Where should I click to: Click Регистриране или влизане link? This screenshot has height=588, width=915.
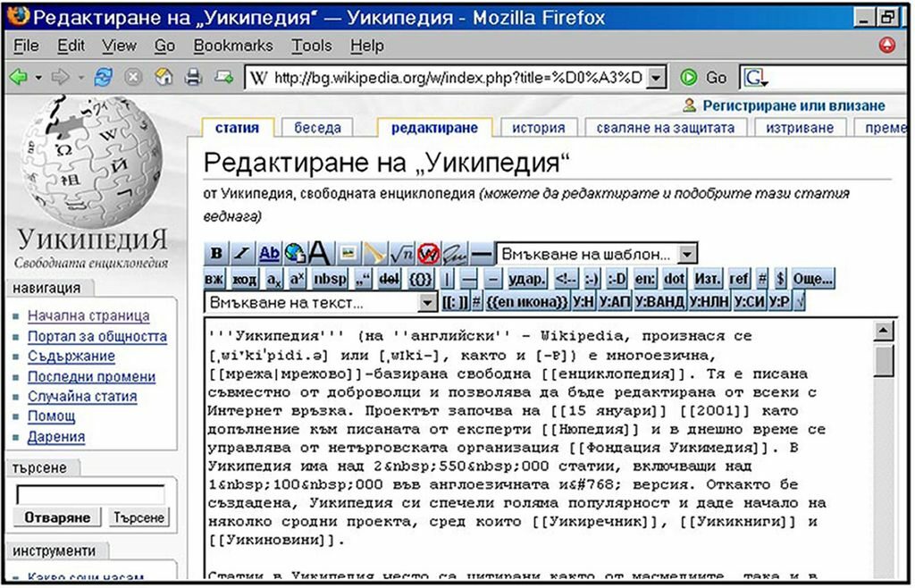click(x=793, y=105)
